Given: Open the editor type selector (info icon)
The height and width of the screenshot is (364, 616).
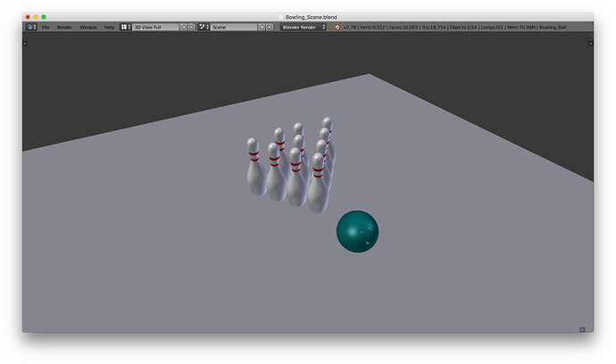Looking at the screenshot, I should click(31, 27).
